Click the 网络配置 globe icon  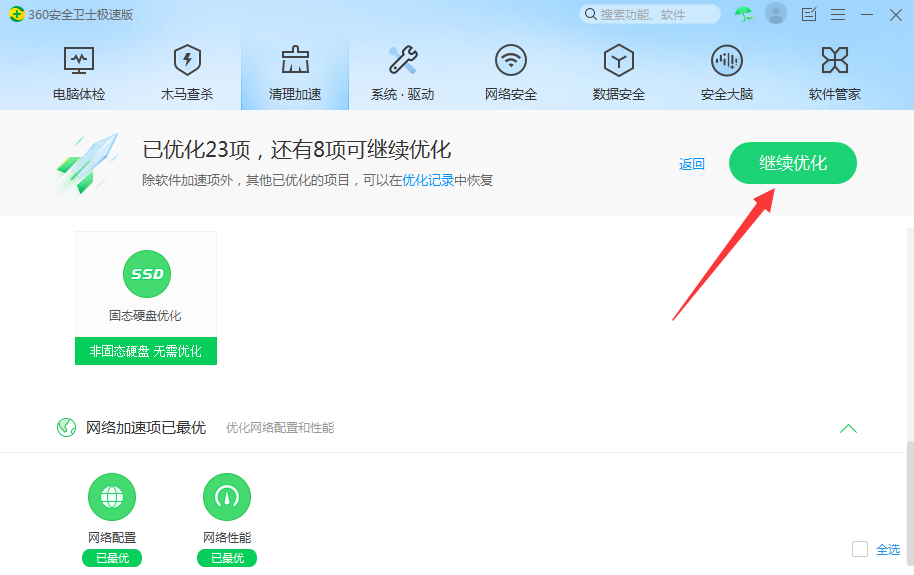[x=112, y=497]
